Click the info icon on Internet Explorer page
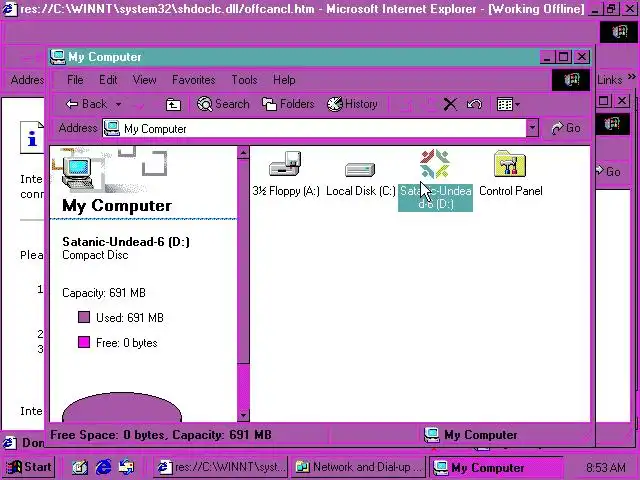Image resolution: width=640 pixels, height=480 pixels. point(32,138)
